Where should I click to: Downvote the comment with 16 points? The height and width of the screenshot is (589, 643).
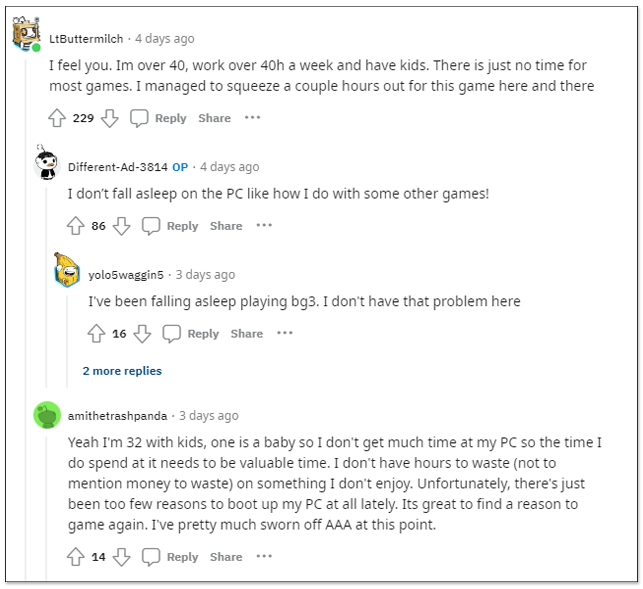click(x=142, y=333)
